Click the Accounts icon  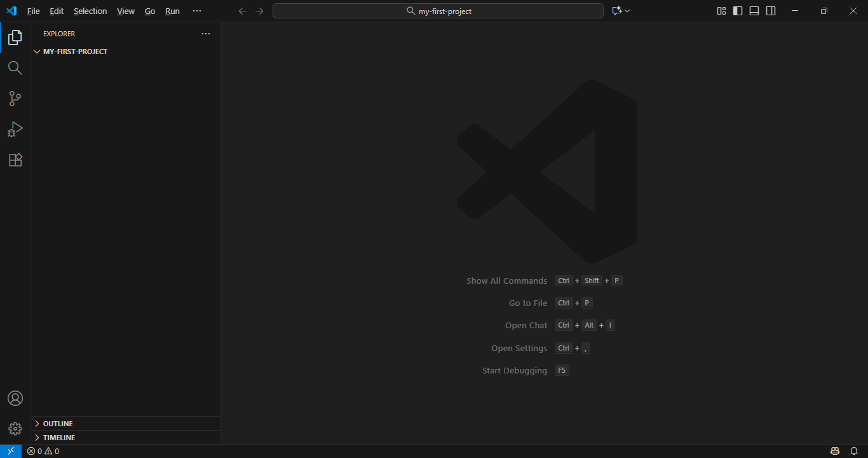15,398
